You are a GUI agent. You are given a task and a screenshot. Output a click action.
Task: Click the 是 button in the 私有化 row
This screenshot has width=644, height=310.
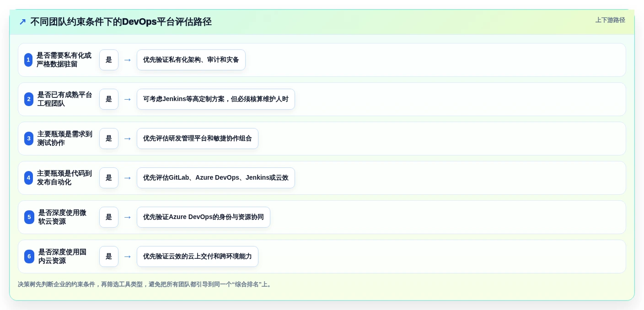[109, 60]
